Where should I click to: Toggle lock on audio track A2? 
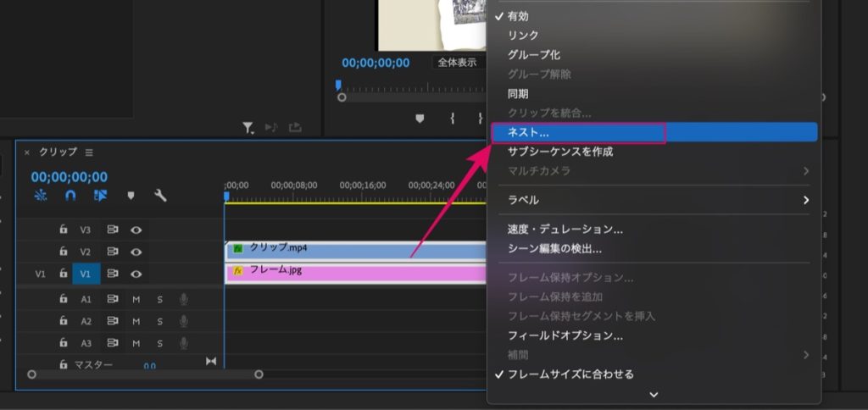pos(64,321)
